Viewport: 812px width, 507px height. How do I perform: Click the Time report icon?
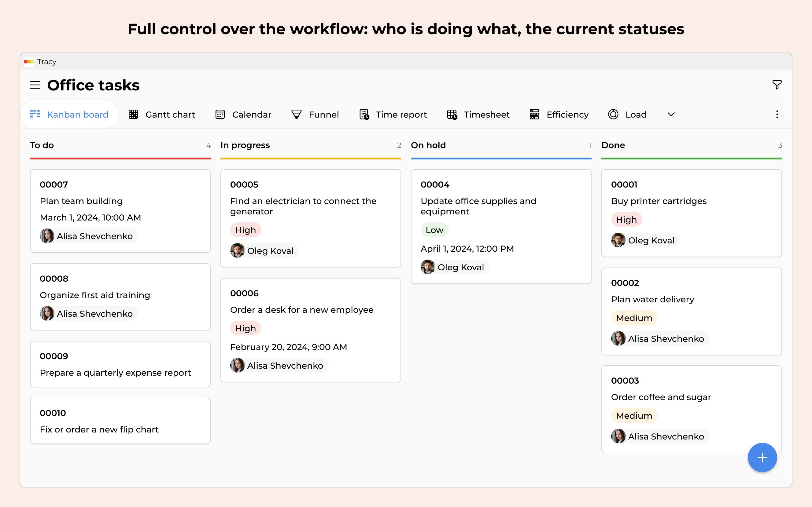coord(364,114)
